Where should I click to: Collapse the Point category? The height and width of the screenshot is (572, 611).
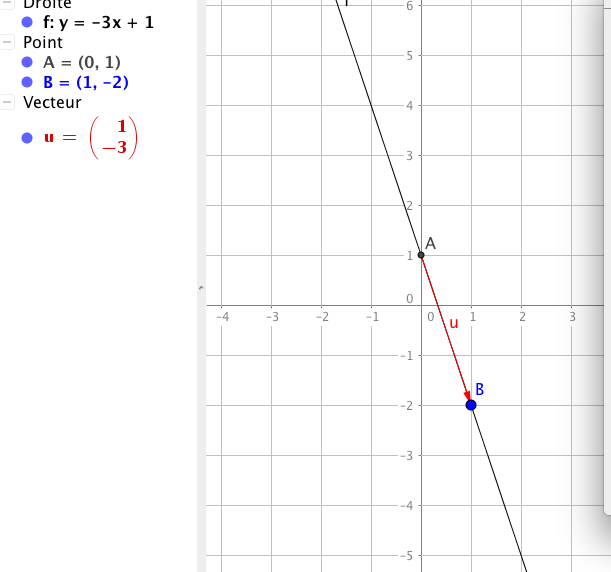[8, 43]
